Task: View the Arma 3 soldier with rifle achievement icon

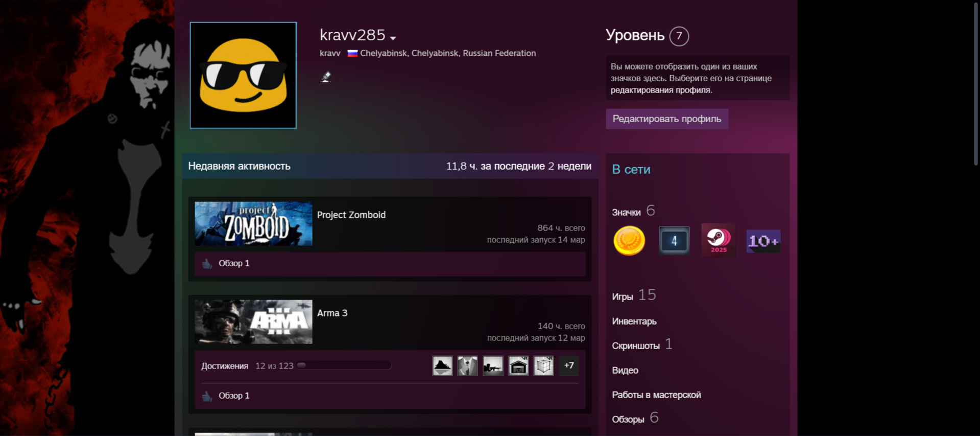Action: point(493,366)
